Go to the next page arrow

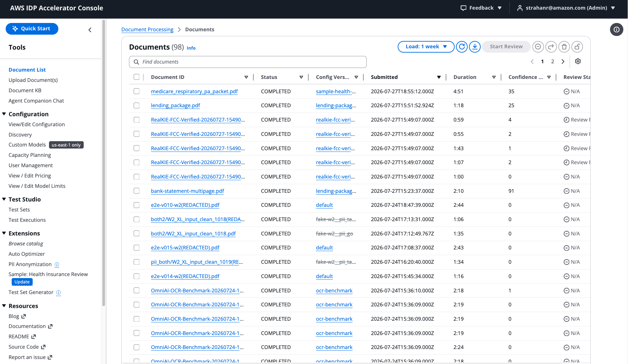tap(563, 62)
